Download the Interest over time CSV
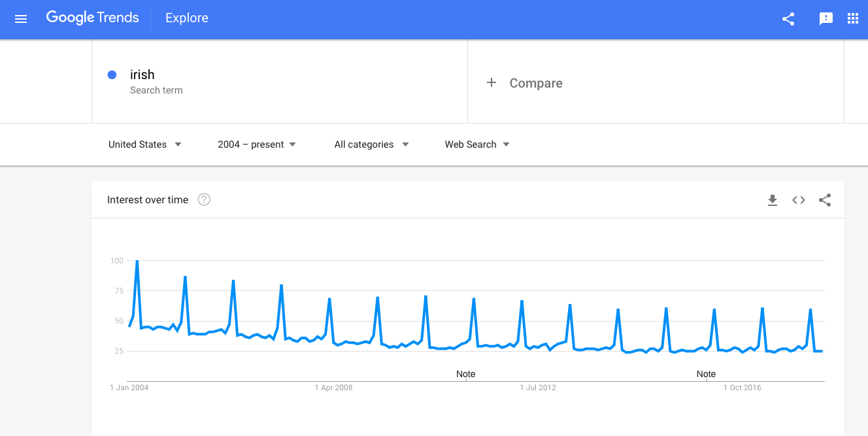The width and height of the screenshot is (868, 436). pos(773,201)
